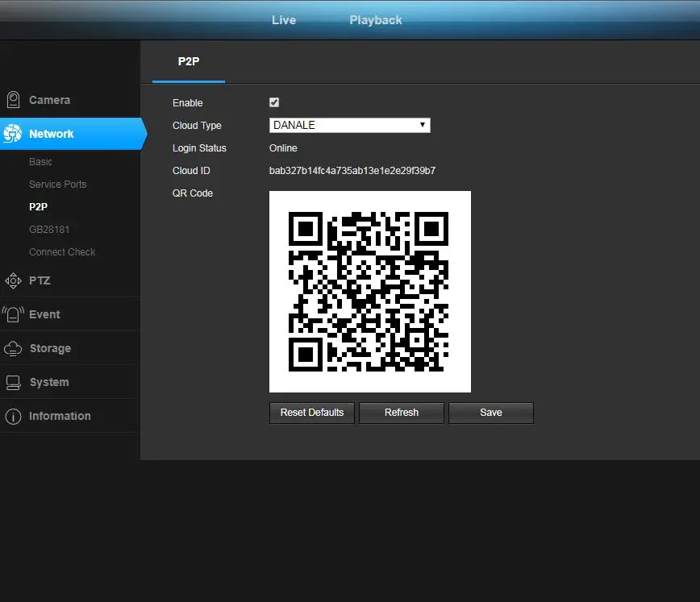700x602 pixels.
Task: Click the Event alarm icon
Action: 13,314
